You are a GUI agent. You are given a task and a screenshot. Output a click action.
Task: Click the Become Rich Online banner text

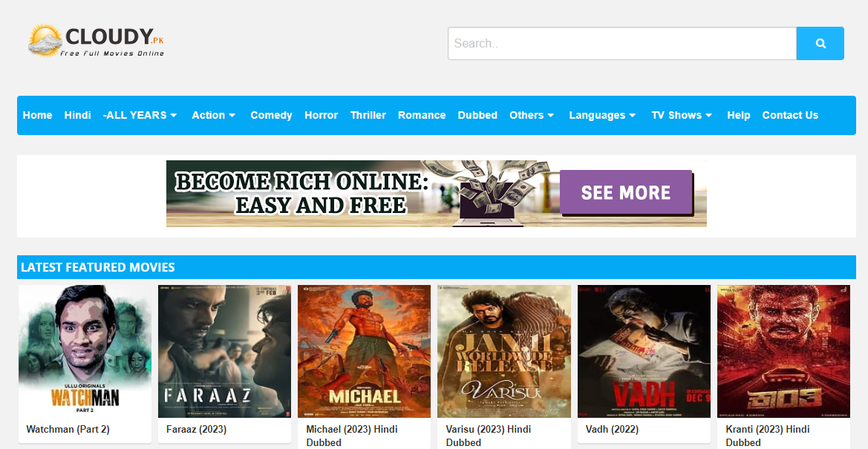click(x=302, y=193)
